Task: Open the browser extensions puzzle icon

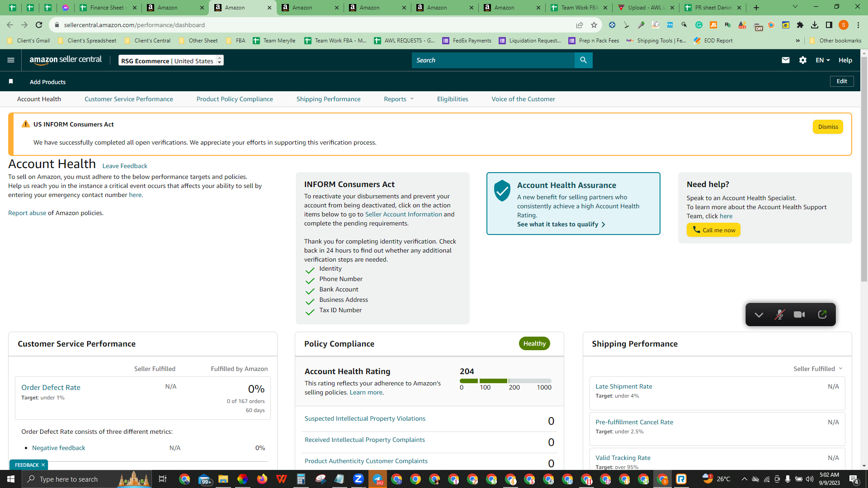Action: [800, 25]
